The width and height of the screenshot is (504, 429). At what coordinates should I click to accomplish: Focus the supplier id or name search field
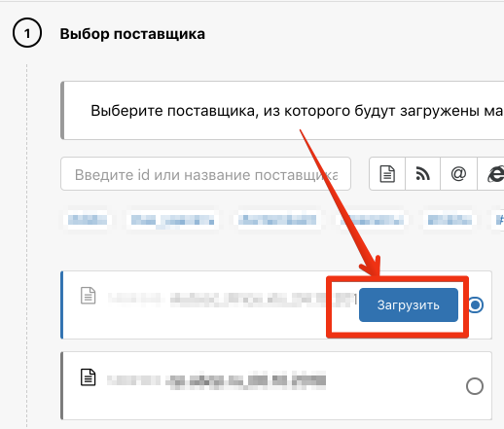point(205,174)
